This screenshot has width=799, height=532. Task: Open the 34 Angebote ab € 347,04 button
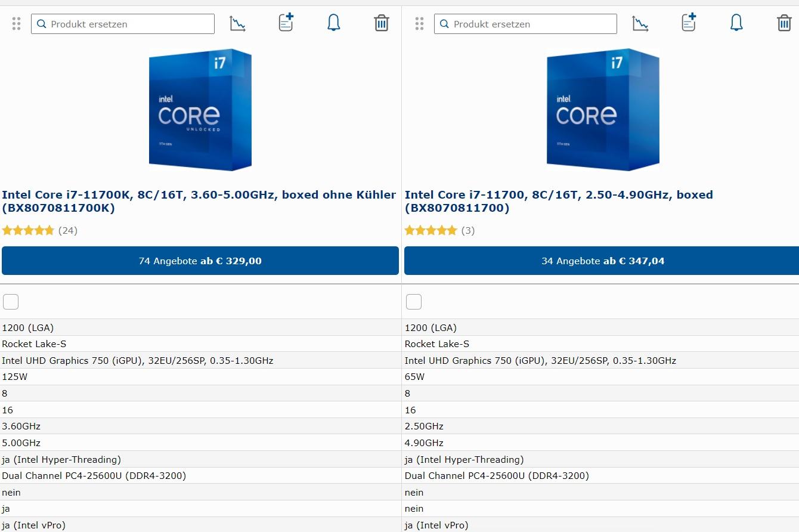602,261
